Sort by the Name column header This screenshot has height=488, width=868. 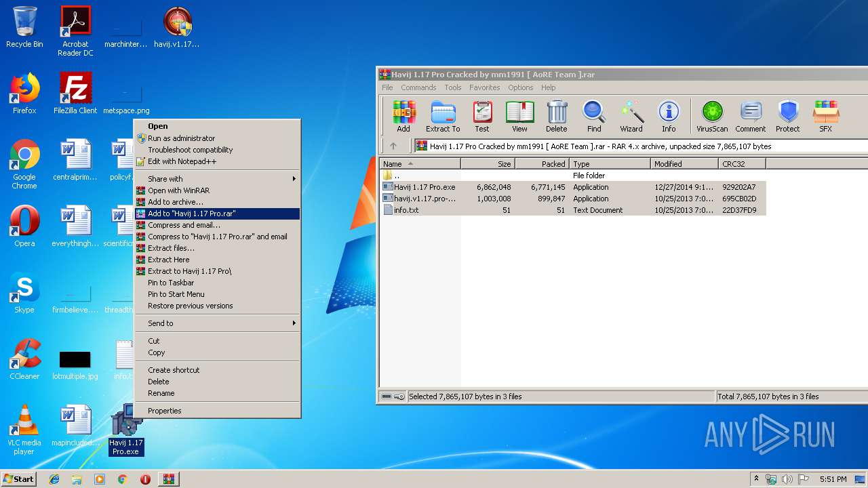420,163
